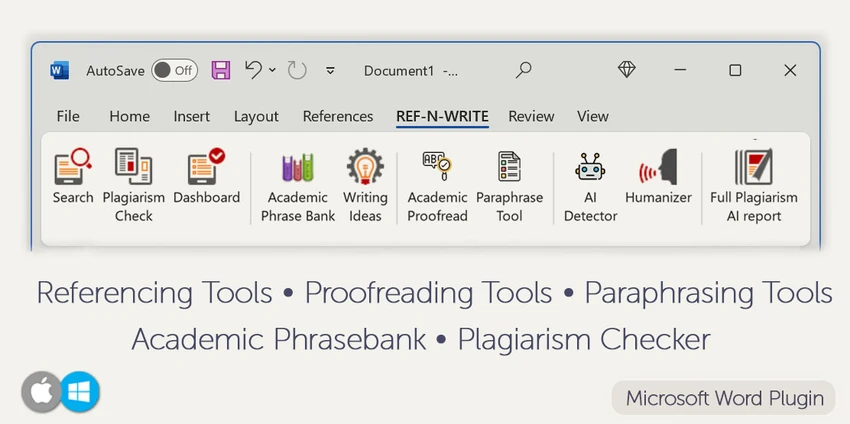850x424 pixels.
Task: Click the 'Referencing Tools' text
Action: (x=154, y=293)
